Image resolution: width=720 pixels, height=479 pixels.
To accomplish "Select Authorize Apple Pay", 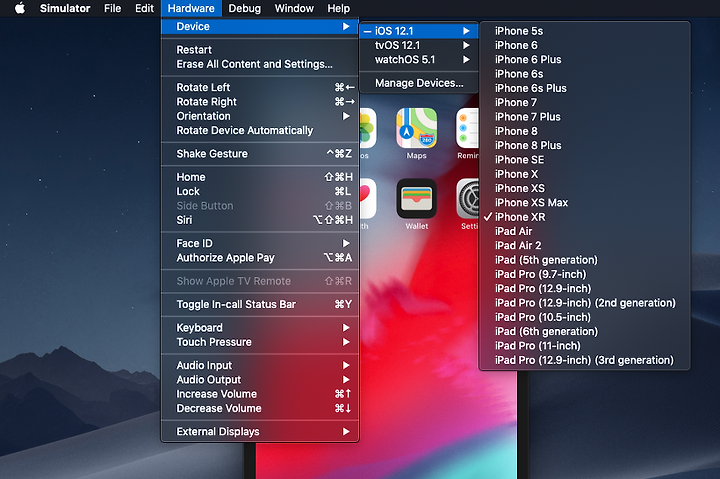I will click(x=260, y=258).
